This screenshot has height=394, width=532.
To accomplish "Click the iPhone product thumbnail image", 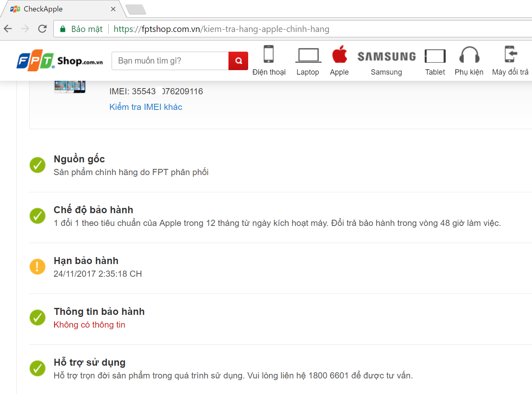I will [x=70, y=87].
